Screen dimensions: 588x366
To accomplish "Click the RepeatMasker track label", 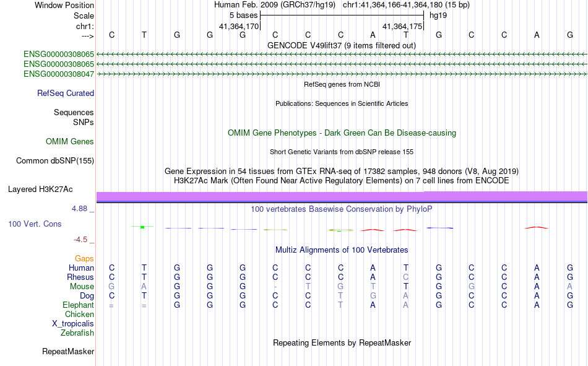I will [x=68, y=351].
